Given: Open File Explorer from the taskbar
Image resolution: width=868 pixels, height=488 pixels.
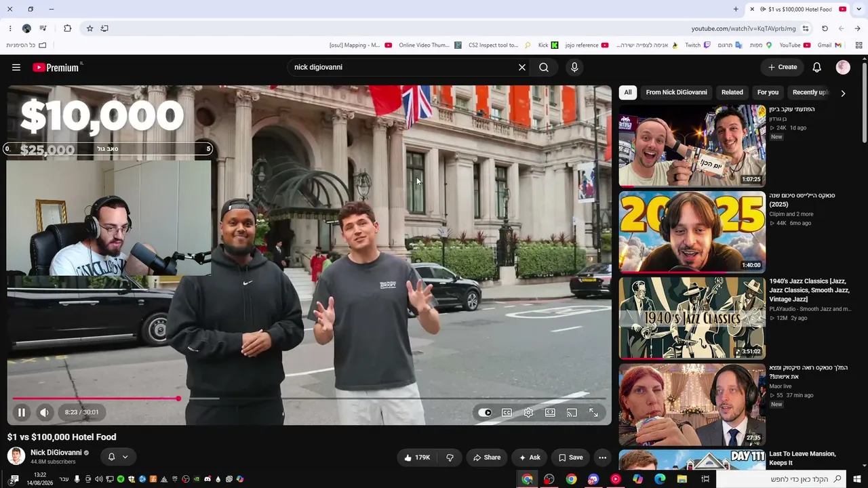Looking at the screenshot, I should (682, 479).
